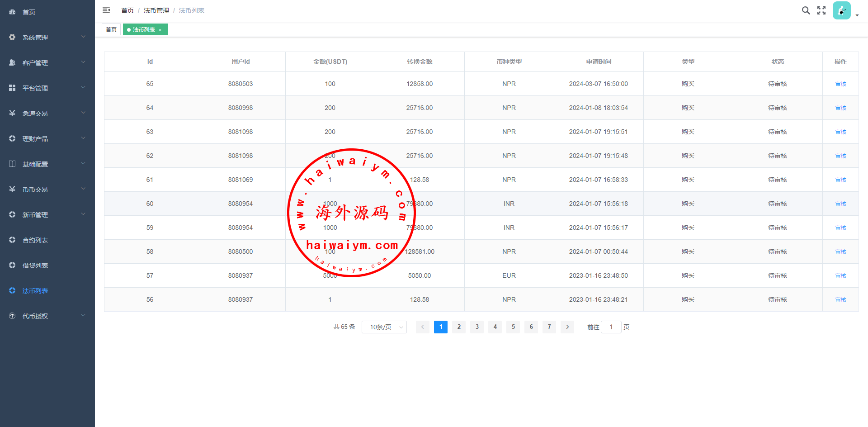Click the yen icon beside 急速交易
The image size is (868, 427).
[12, 113]
